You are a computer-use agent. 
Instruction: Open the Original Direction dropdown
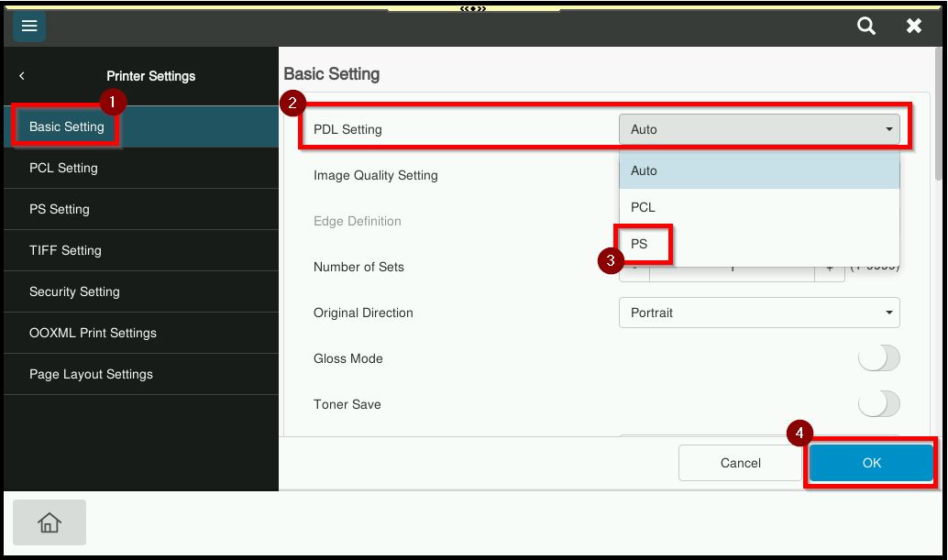tap(759, 313)
